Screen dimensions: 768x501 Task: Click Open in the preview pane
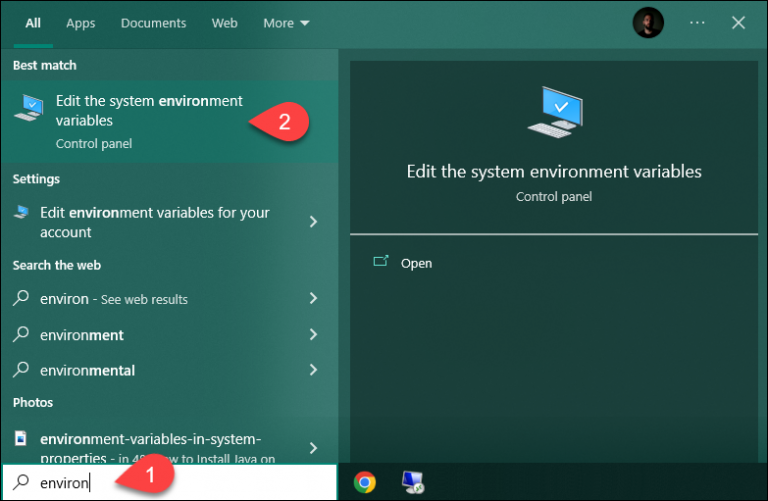tap(416, 263)
